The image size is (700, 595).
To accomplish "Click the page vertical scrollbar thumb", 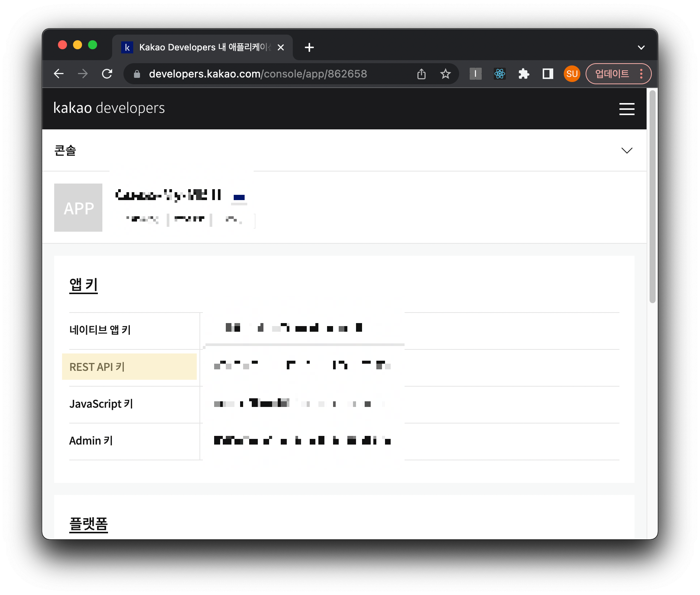I will click(653, 196).
